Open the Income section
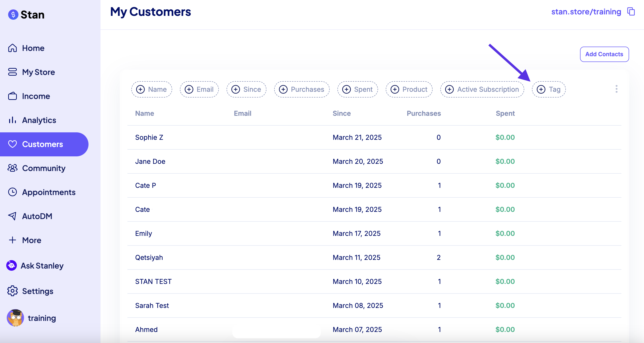 pos(36,96)
